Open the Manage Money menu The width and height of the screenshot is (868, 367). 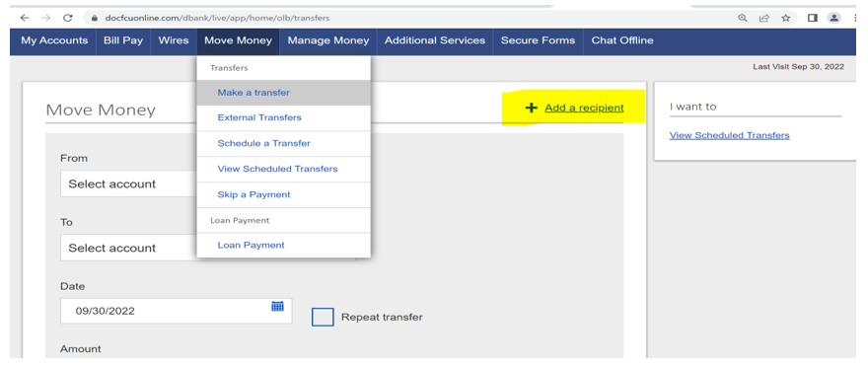point(328,40)
